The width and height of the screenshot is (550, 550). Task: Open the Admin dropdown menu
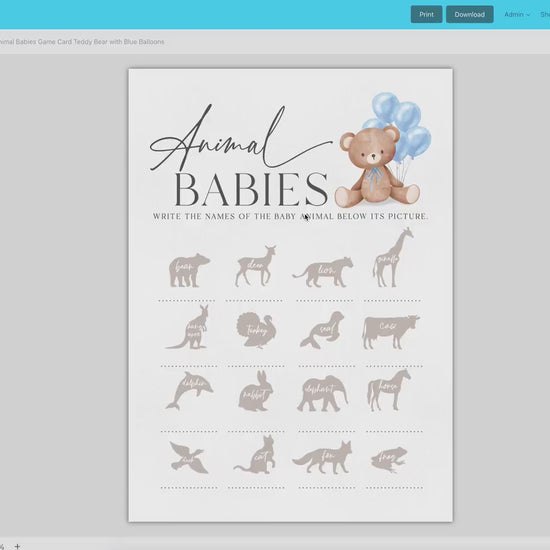click(x=517, y=14)
